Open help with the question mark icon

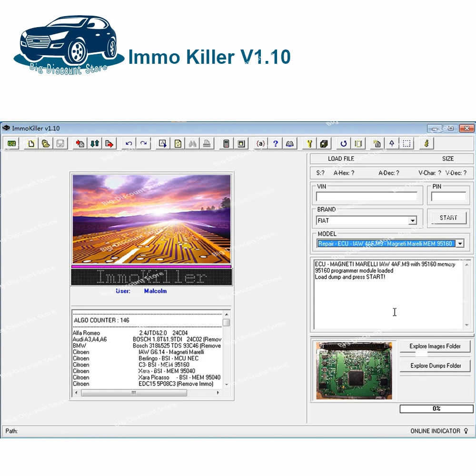pos(275,143)
